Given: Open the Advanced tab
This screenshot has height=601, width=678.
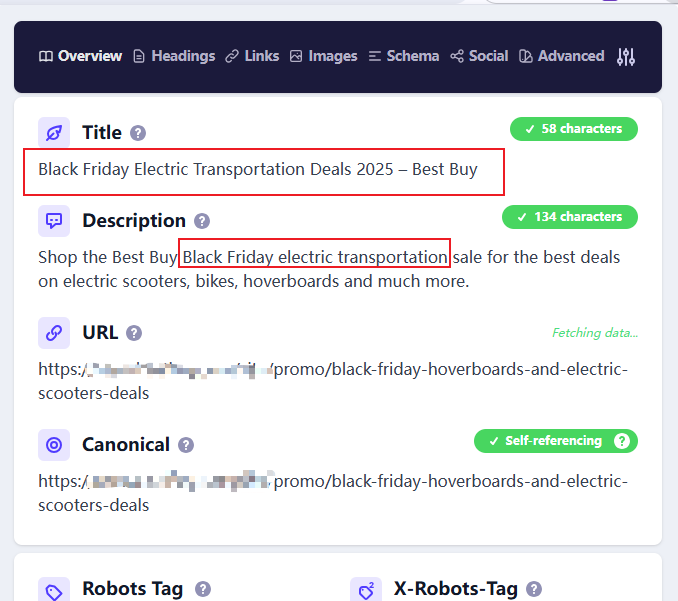Looking at the screenshot, I should click(561, 56).
